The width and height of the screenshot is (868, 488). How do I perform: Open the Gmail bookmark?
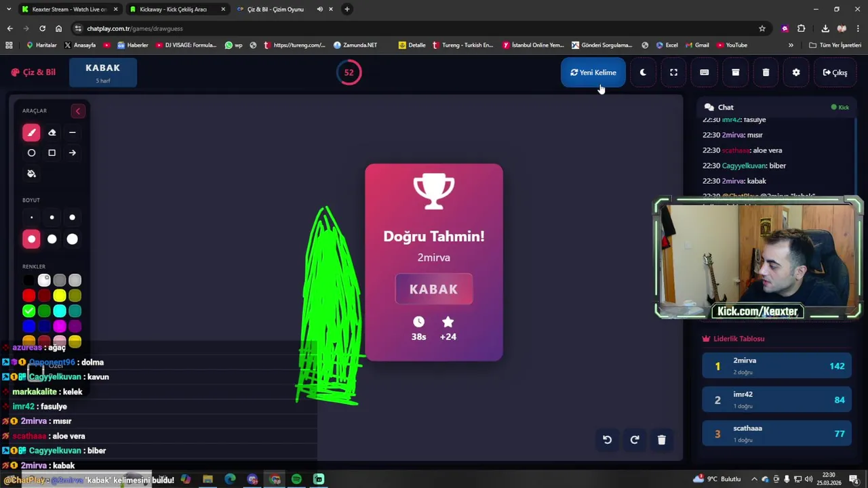[x=697, y=45]
